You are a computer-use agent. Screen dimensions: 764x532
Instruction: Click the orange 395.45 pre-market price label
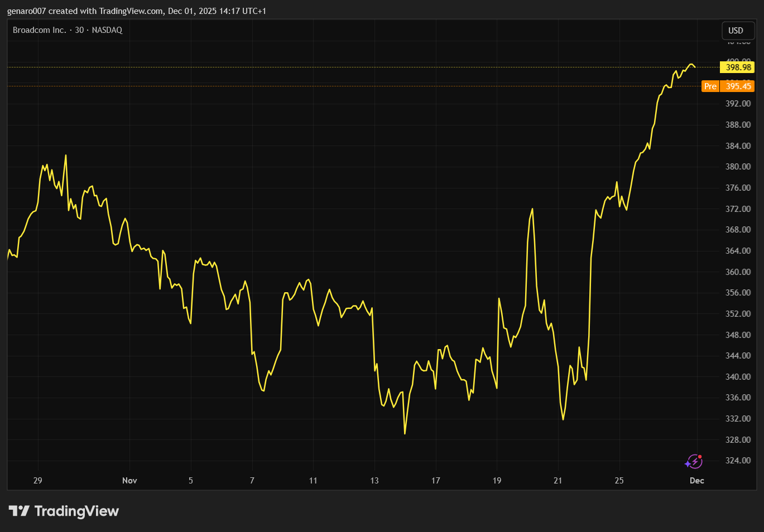point(738,86)
